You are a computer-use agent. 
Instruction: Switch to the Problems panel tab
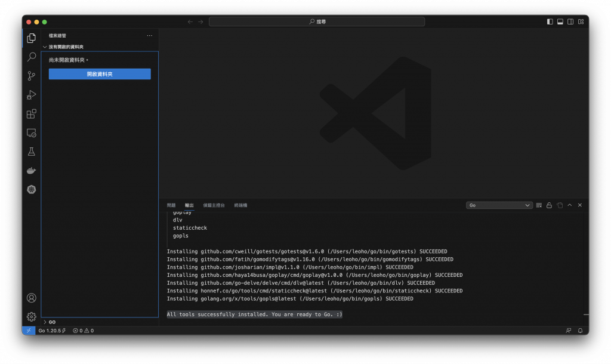point(171,205)
